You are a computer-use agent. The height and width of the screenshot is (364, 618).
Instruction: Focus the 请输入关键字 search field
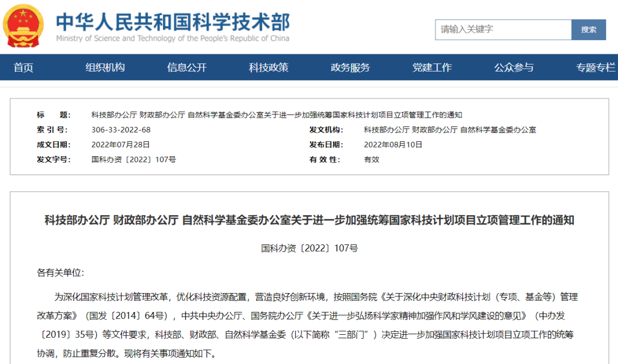point(504,30)
